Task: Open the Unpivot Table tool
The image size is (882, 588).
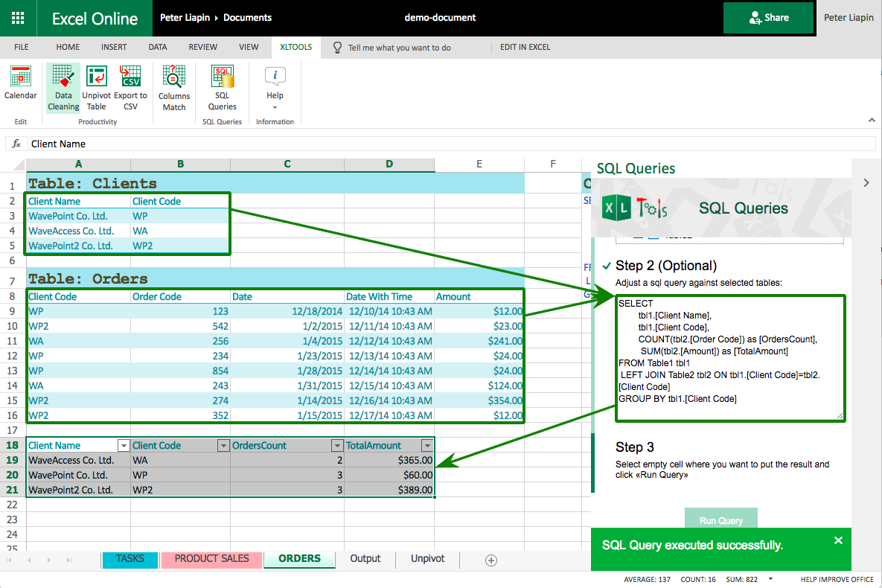Action: 96,89
